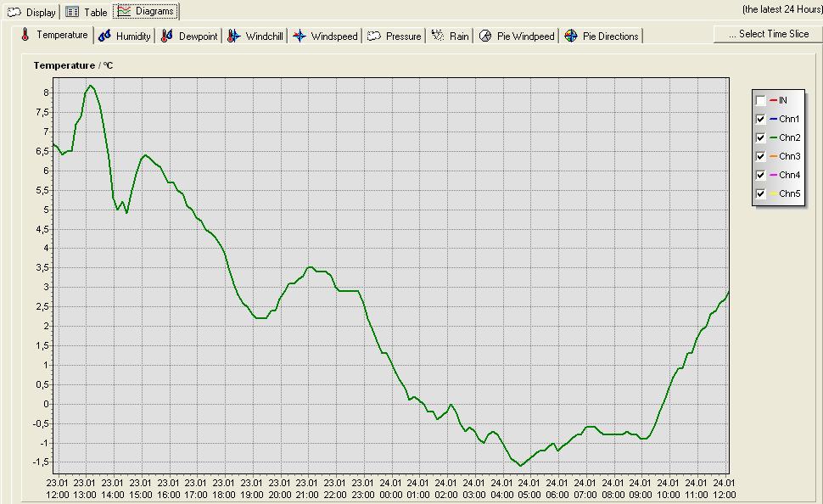This screenshot has width=823, height=504.
Task: Open the Humidity diagram tab
Action: pyautogui.click(x=125, y=36)
